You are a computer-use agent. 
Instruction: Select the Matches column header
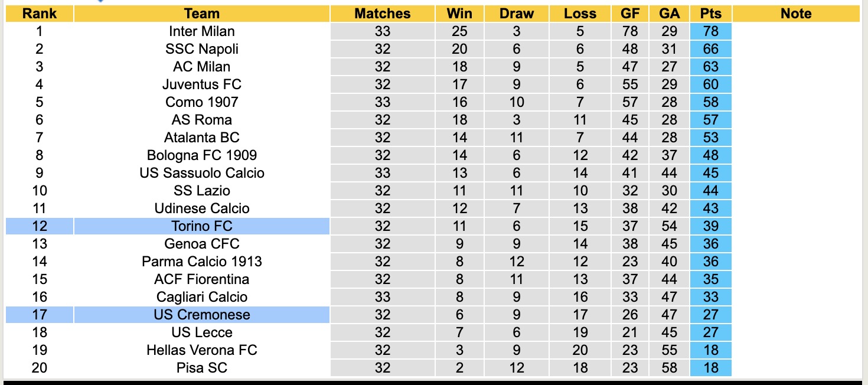pos(382,14)
